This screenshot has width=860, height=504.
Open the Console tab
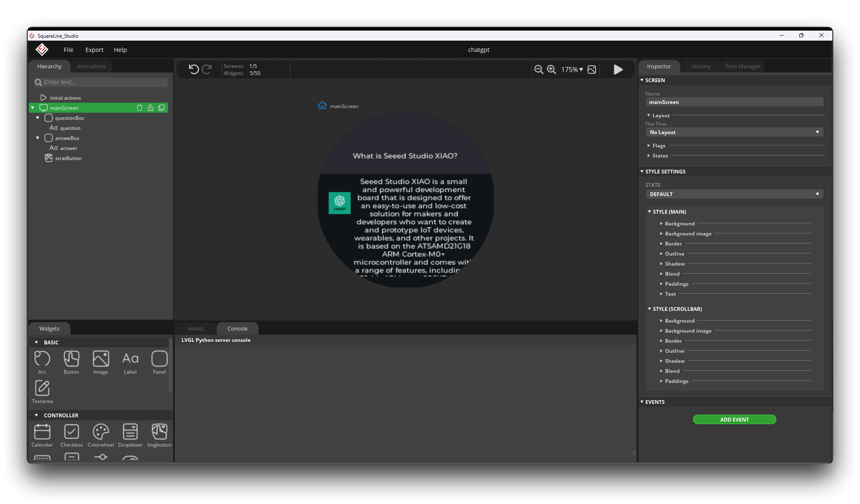[237, 328]
